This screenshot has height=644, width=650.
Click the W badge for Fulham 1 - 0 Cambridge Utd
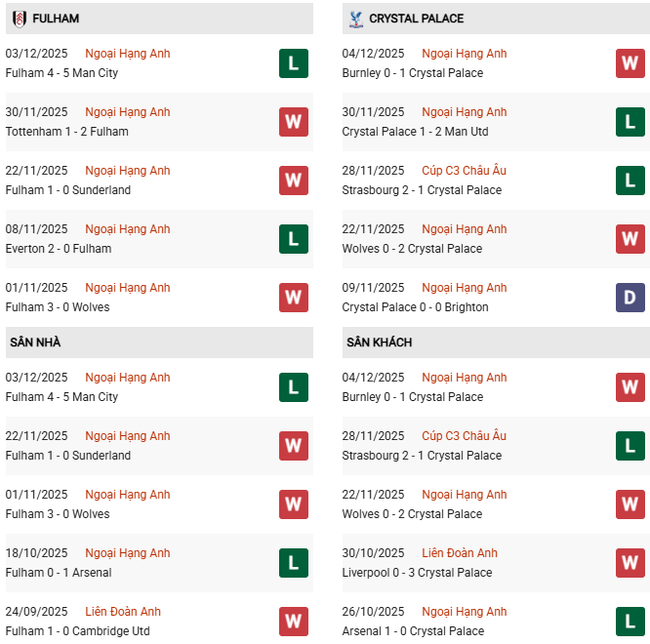click(294, 622)
